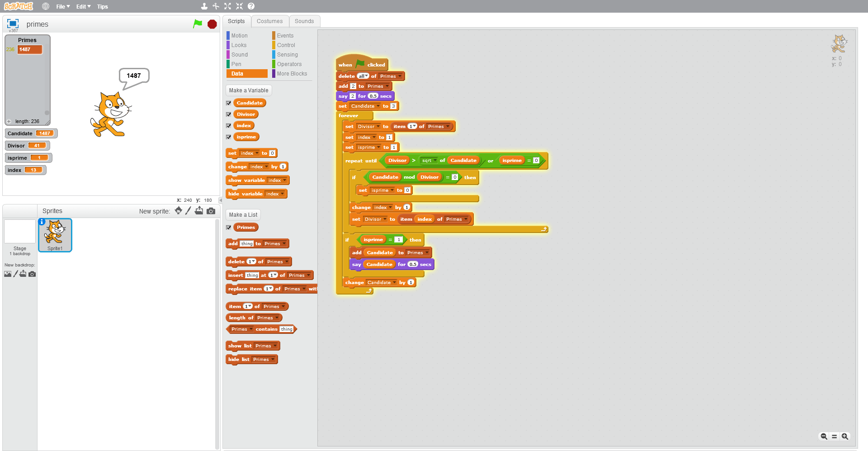Select the duplicate stamp tool
Screen dimensions: 868x451
[204, 6]
